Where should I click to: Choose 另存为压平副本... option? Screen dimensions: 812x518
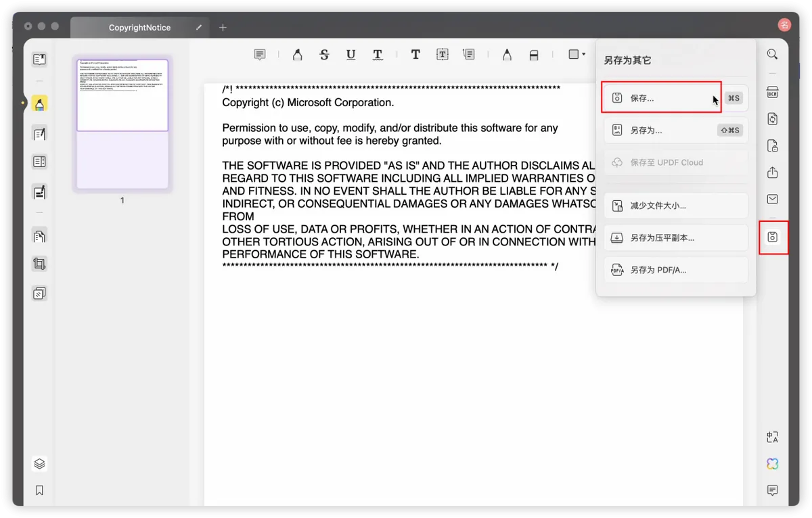[675, 237]
